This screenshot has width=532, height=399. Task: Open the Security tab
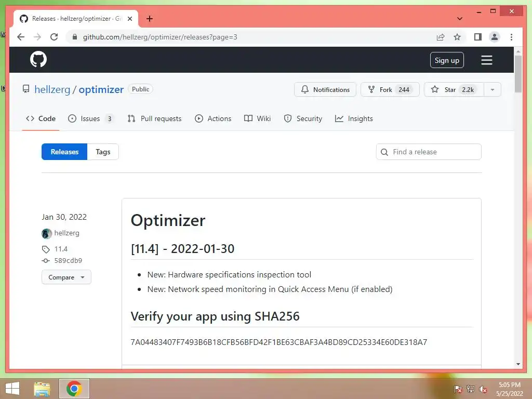[303, 119]
